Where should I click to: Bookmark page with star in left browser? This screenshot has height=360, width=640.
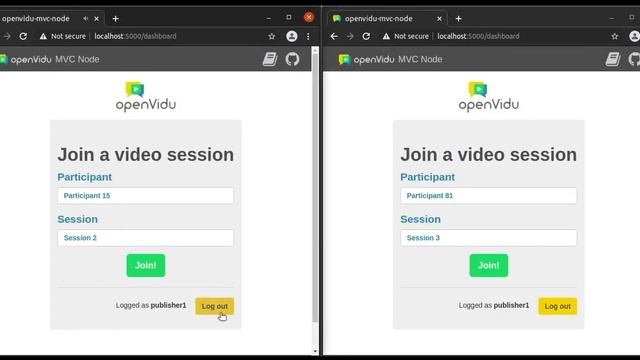tap(272, 36)
